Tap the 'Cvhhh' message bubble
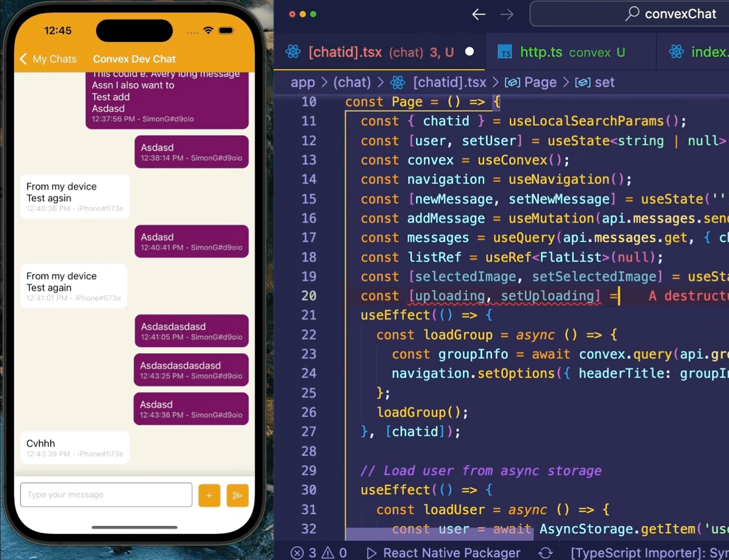The image size is (729, 560). (x=75, y=447)
